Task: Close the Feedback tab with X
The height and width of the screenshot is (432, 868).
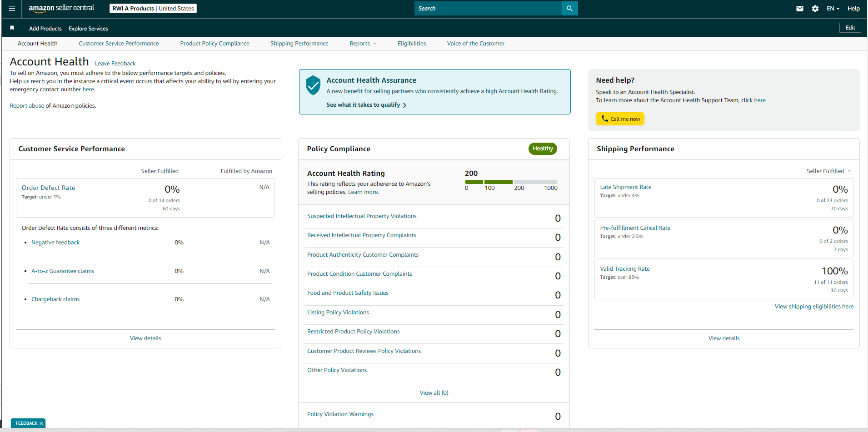Action: pyautogui.click(x=41, y=423)
